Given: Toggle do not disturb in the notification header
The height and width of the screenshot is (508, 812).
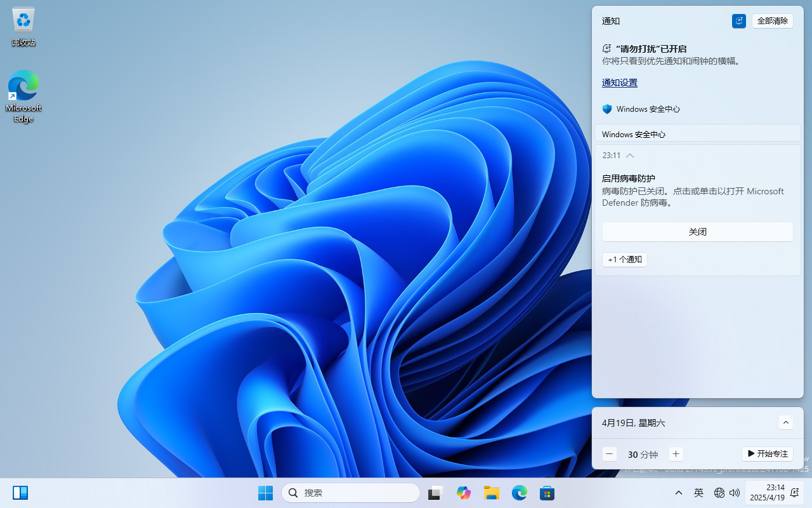Looking at the screenshot, I should point(739,21).
